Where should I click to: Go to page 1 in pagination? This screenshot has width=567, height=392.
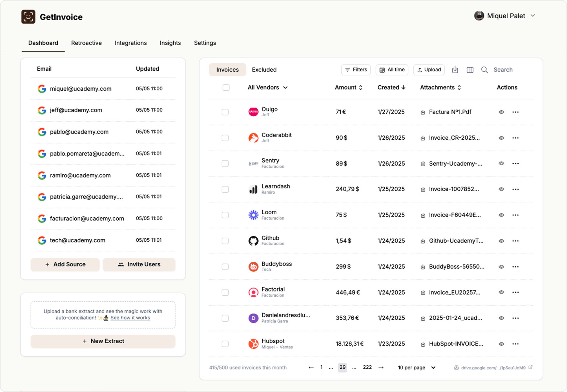coord(321,367)
